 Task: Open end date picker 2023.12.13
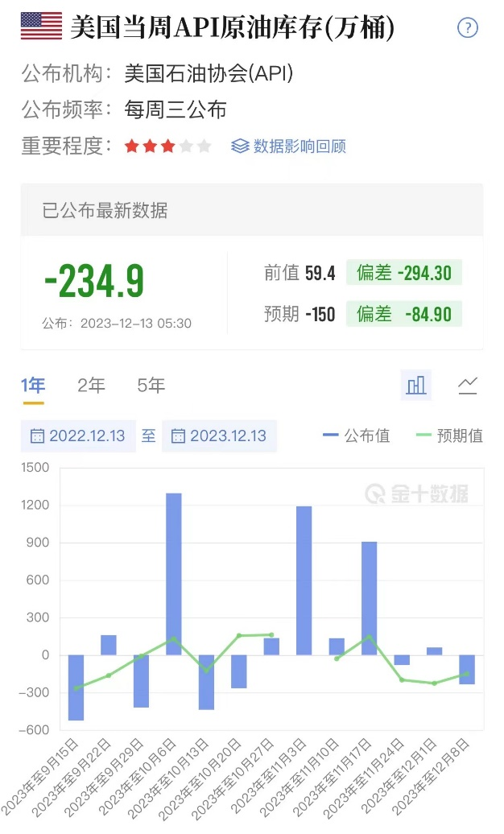(219, 436)
